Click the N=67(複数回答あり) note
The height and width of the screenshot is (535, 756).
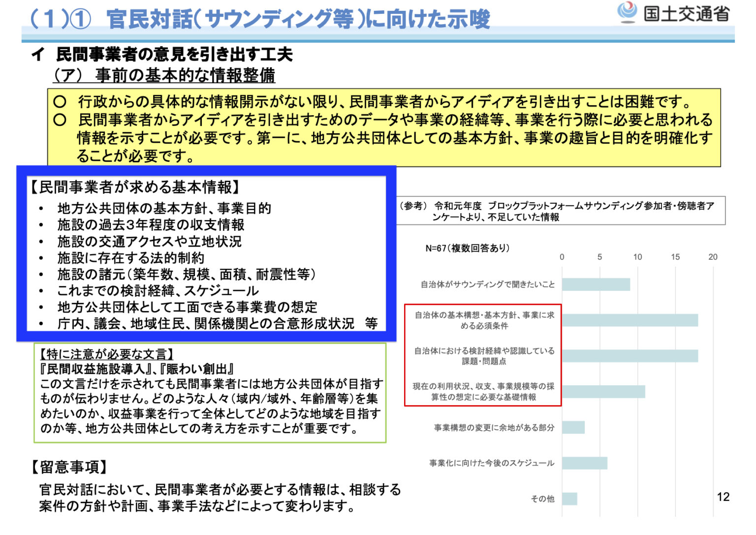(467, 249)
